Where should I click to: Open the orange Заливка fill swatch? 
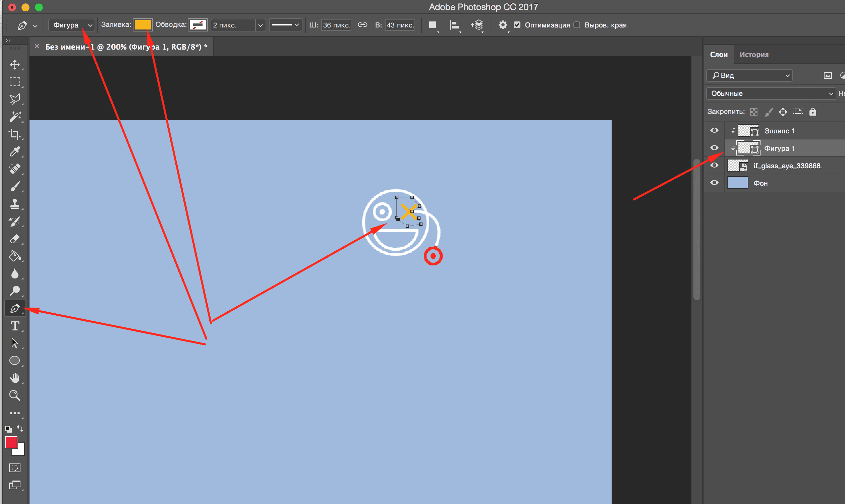click(x=143, y=25)
